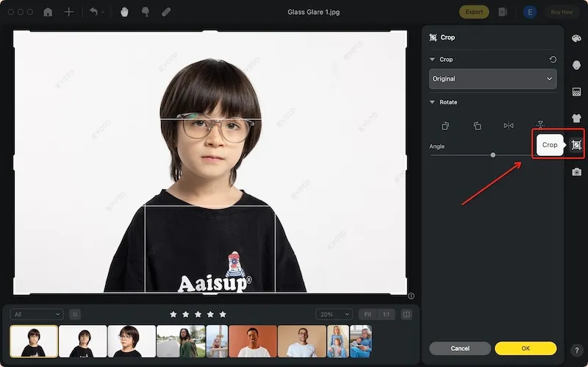Select the thumbnail of child in profile view
This screenshot has height=367, width=588.
point(132,341)
